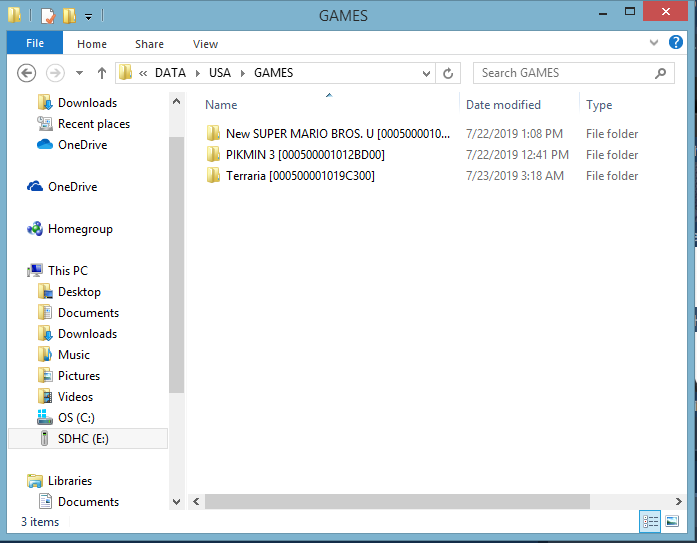Click the USA breadcrumb in address bar
This screenshot has height=543, width=697.
(x=220, y=73)
